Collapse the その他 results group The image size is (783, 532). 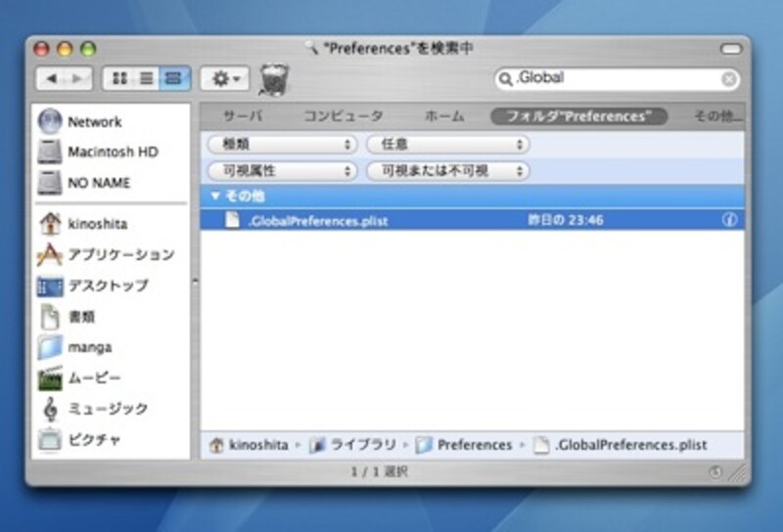(215, 196)
